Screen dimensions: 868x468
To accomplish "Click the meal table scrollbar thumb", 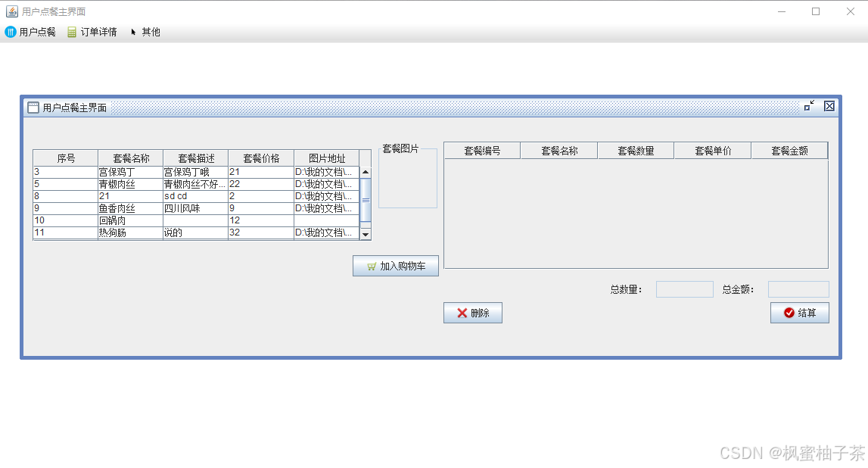I will [366, 200].
